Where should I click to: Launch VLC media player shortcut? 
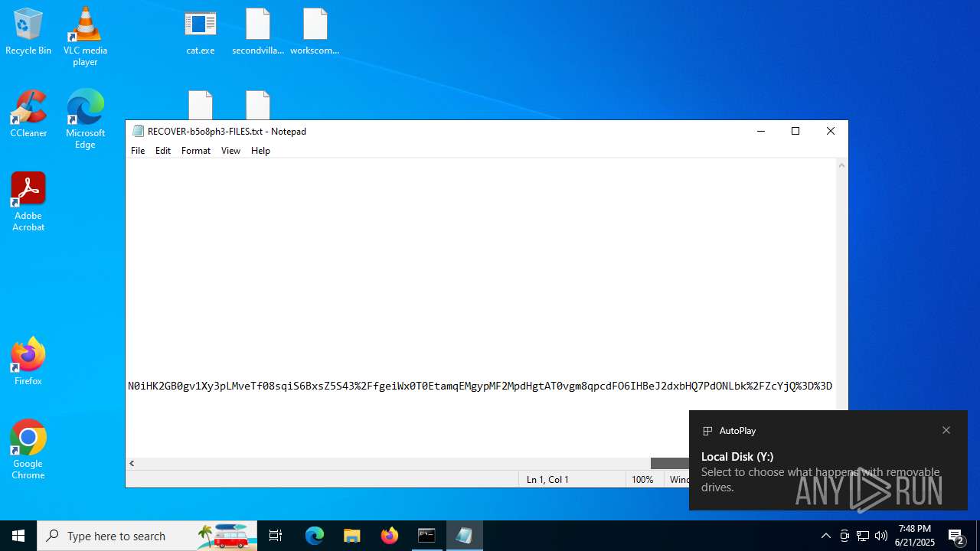coord(85,36)
